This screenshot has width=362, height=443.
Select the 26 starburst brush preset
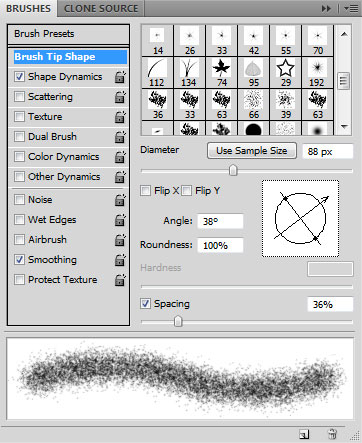coord(189,41)
